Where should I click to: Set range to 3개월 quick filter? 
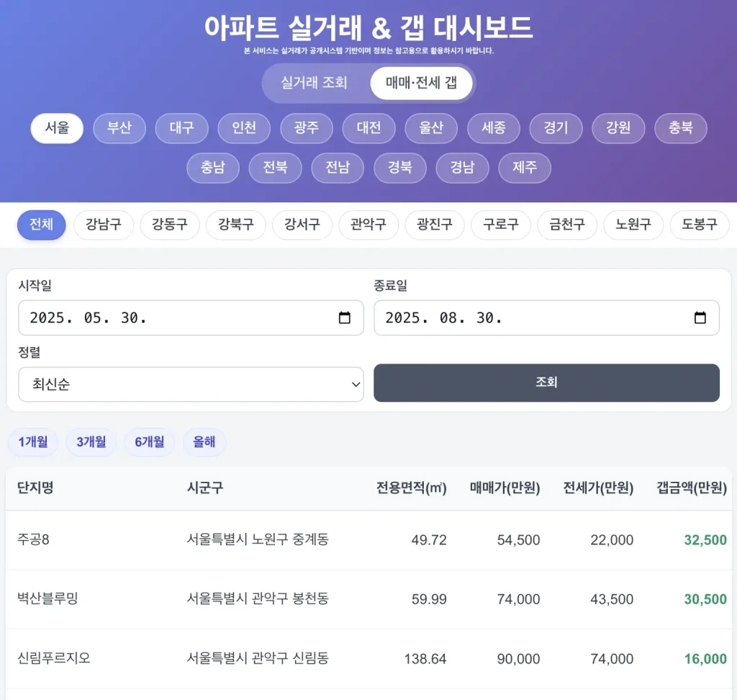91,442
